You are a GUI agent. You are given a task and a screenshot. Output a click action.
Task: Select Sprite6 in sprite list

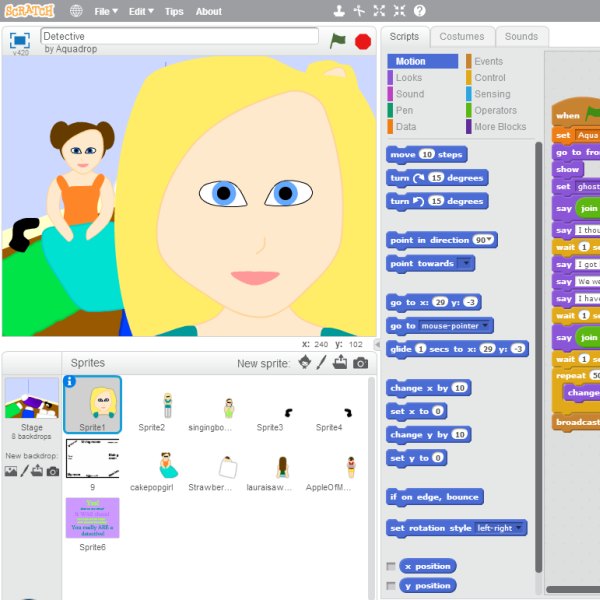92,524
